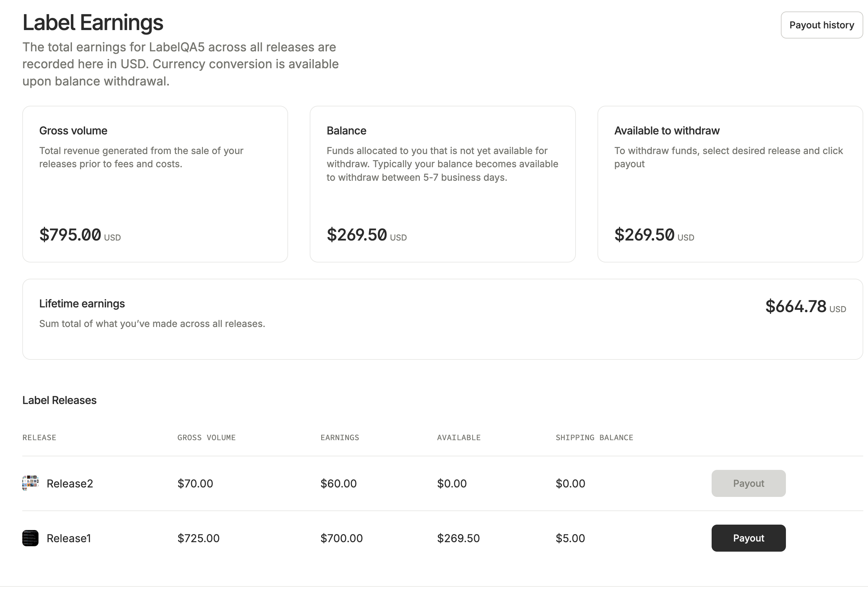
Task: Click the $664.78 lifetime earnings amount
Action: coord(796,306)
